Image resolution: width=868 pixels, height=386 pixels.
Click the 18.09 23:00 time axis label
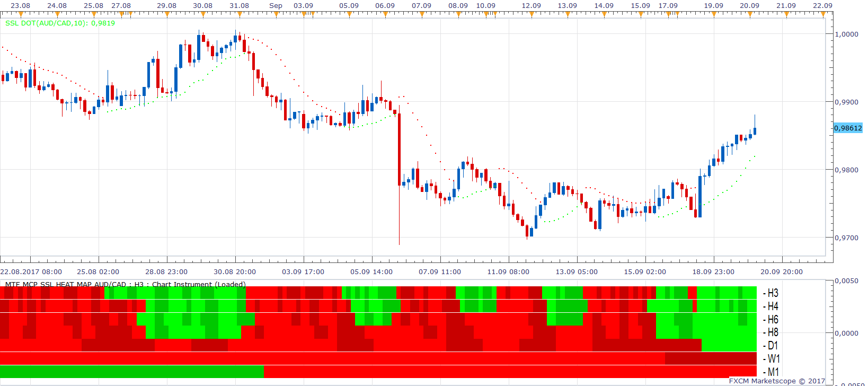[713, 271]
